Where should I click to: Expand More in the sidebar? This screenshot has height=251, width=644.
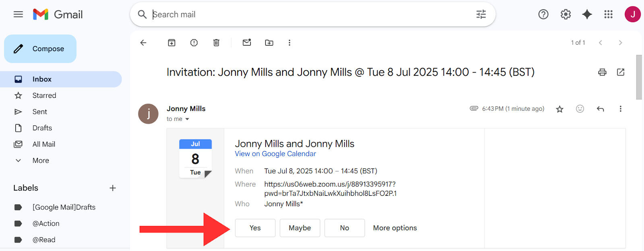[40, 160]
